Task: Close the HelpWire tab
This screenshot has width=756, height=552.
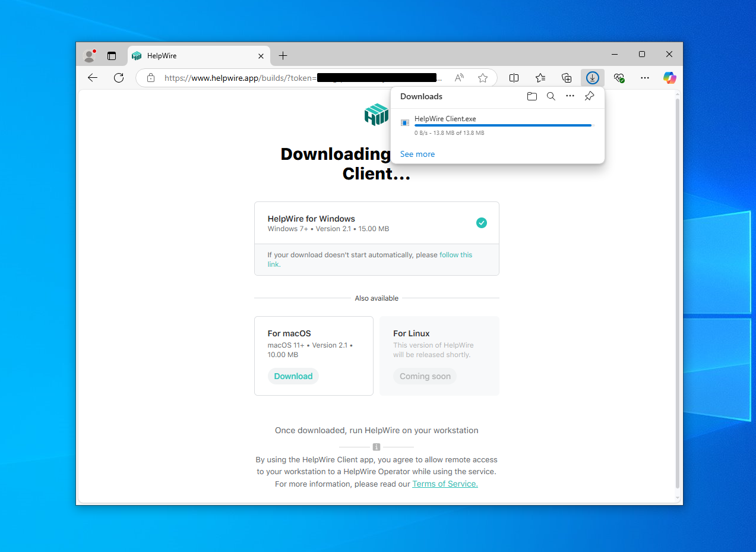Action: coord(261,56)
